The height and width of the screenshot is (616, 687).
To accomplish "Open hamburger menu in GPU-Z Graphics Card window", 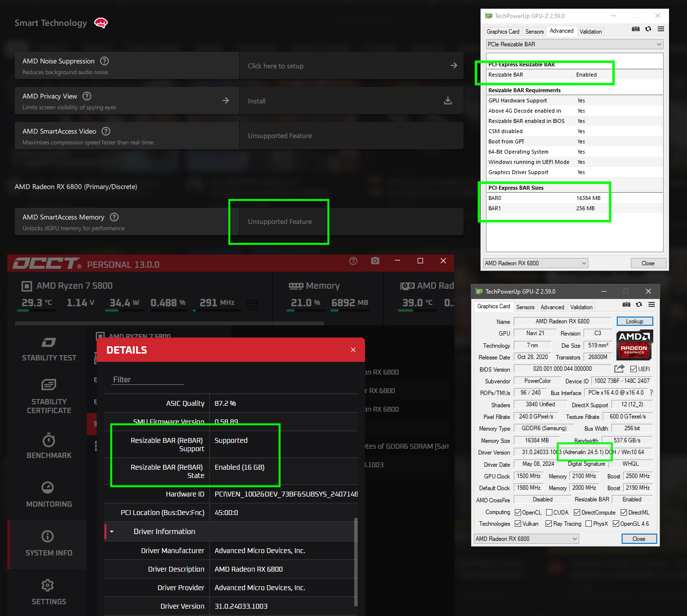I will pyautogui.click(x=651, y=304).
